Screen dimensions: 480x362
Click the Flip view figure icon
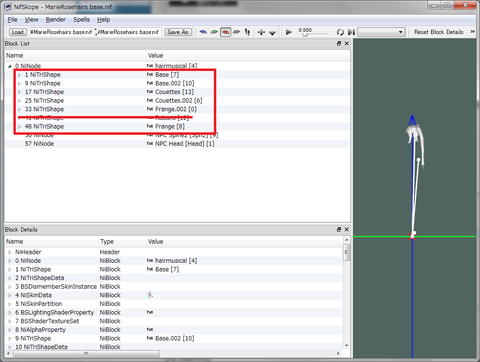pyautogui.click(x=247, y=32)
